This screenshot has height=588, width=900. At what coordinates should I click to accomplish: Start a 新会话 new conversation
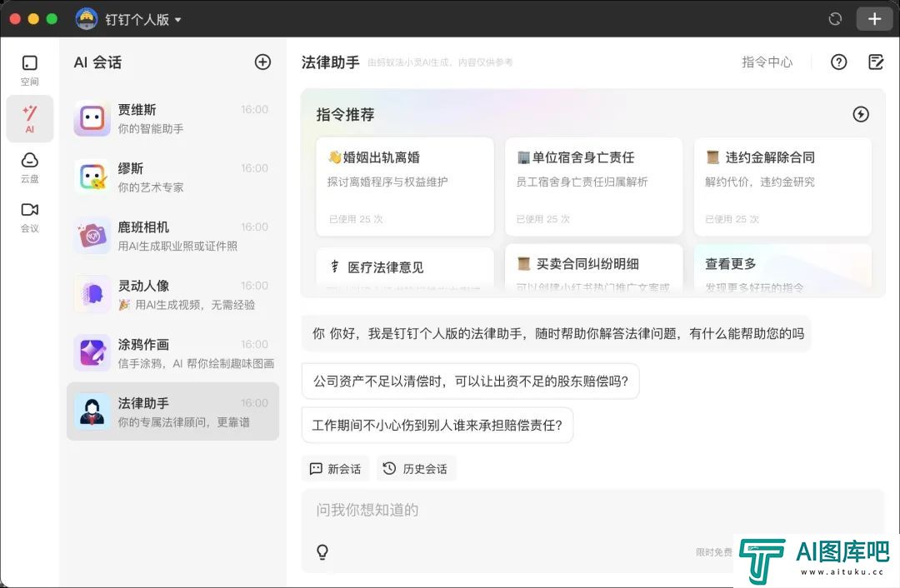[335, 469]
